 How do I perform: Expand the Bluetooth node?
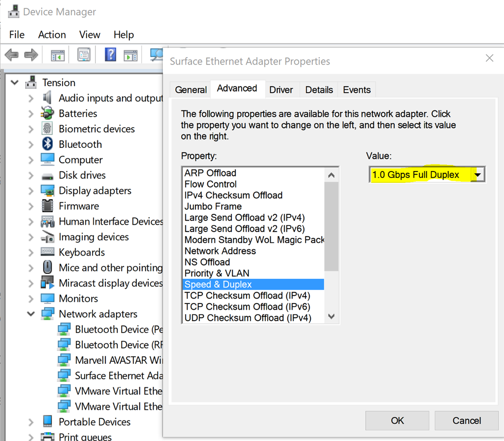[x=31, y=144]
